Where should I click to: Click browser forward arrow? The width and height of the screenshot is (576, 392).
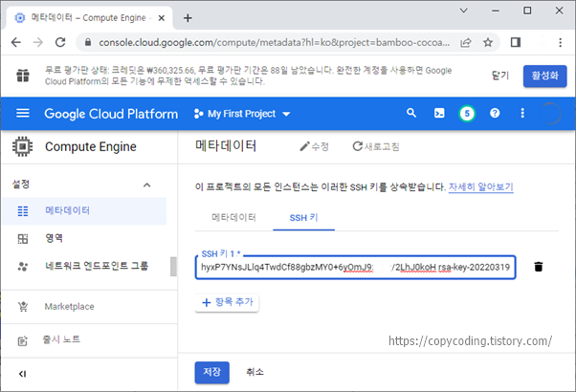click(x=38, y=43)
